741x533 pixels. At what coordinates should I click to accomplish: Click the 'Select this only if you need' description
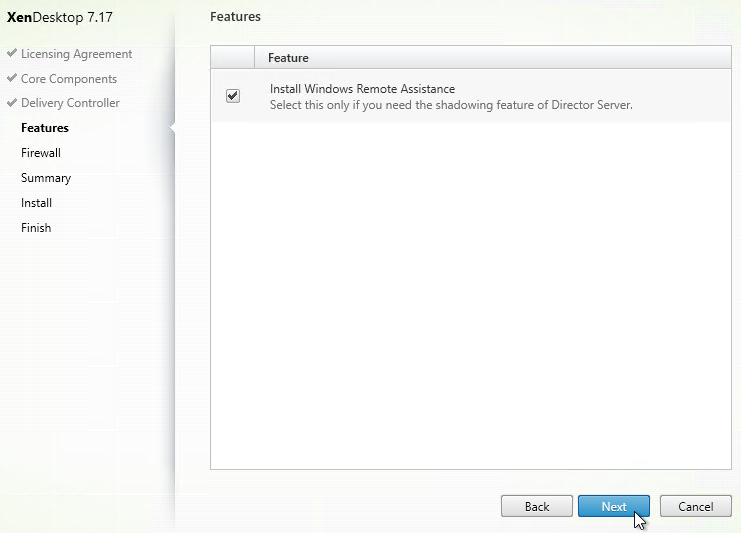(x=451, y=105)
